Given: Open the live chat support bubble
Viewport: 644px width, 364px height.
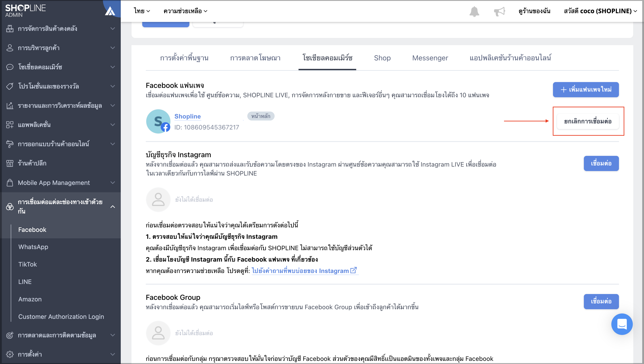Looking at the screenshot, I should click(x=622, y=324).
